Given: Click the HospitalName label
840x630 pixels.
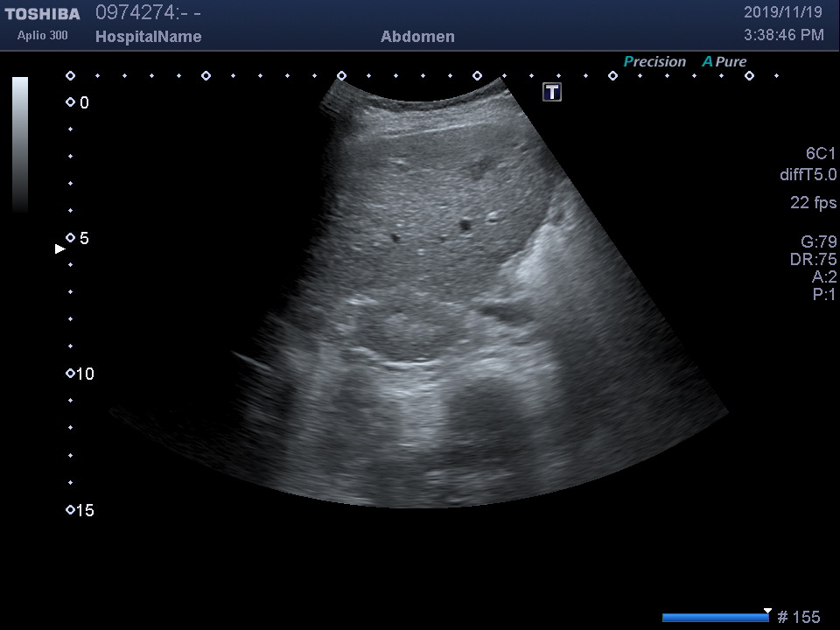Looking at the screenshot, I should [148, 37].
